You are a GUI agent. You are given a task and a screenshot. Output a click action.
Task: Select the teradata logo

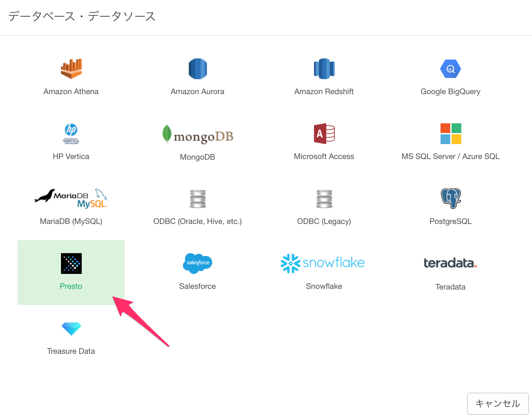point(450,263)
